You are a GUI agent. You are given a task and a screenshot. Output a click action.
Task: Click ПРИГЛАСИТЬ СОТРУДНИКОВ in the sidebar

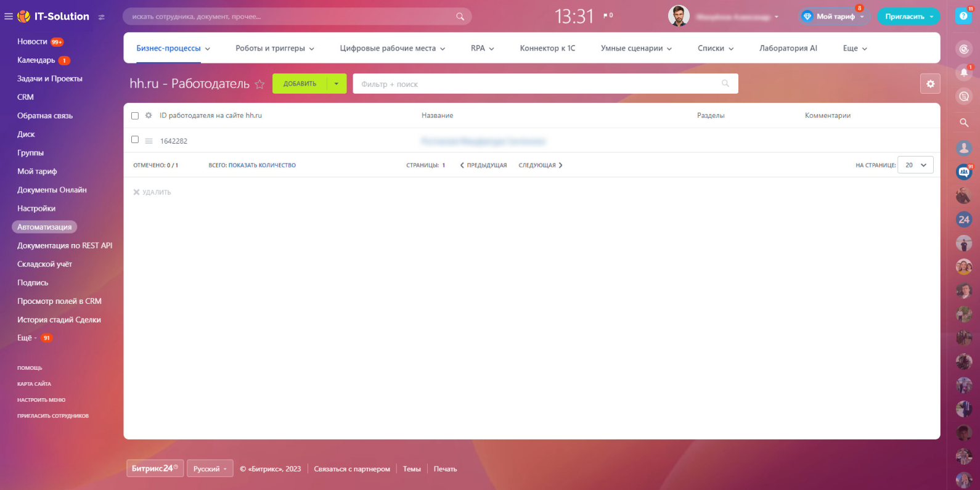[53, 416]
